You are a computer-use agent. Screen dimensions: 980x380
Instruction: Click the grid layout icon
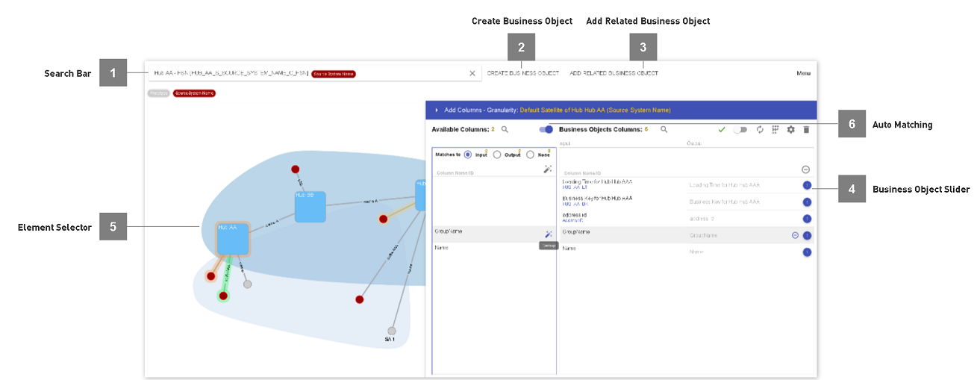click(x=775, y=129)
